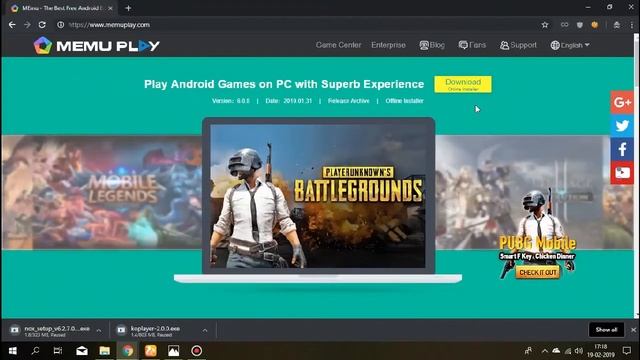Click Show all downloads
640x360 pixels.
(x=606, y=330)
